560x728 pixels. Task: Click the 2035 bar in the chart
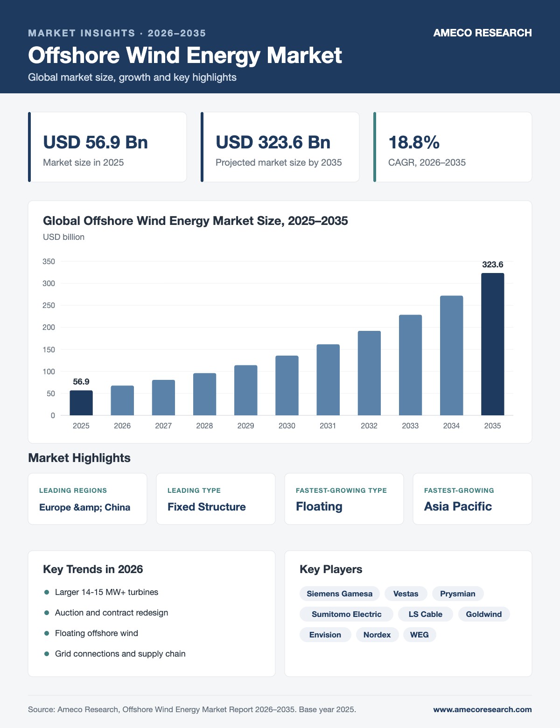pyautogui.click(x=493, y=344)
